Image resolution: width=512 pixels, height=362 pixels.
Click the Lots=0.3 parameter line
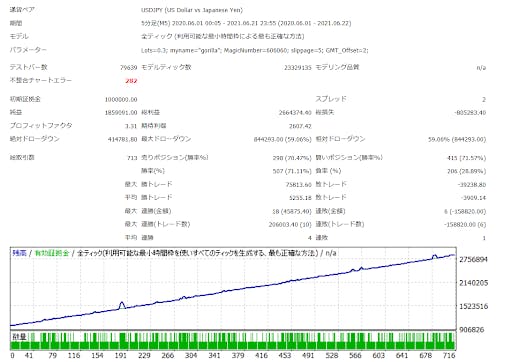point(255,50)
